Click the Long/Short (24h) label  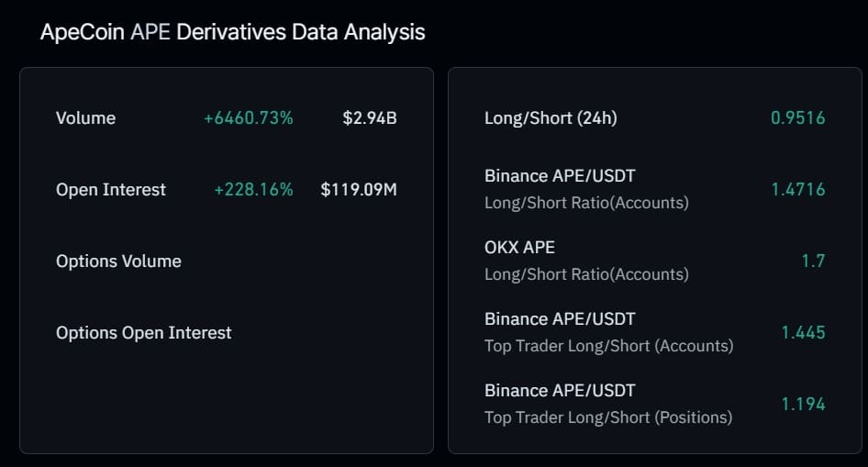click(552, 118)
